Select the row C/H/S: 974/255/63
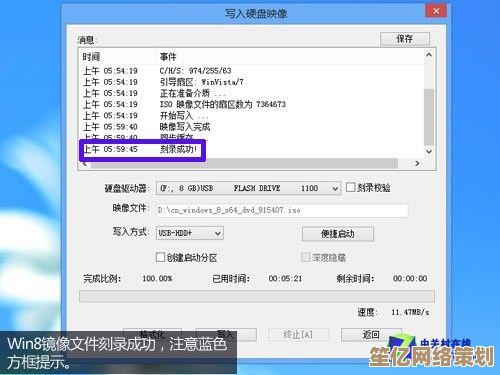 252,71
